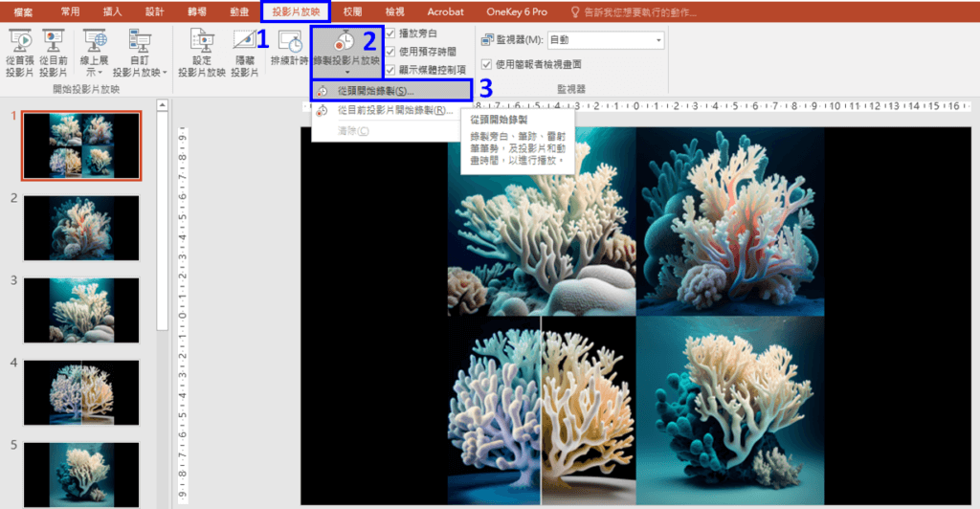Select slide 3 thumbnail
This screenshot has width=980, height=509.
(81, 304)
